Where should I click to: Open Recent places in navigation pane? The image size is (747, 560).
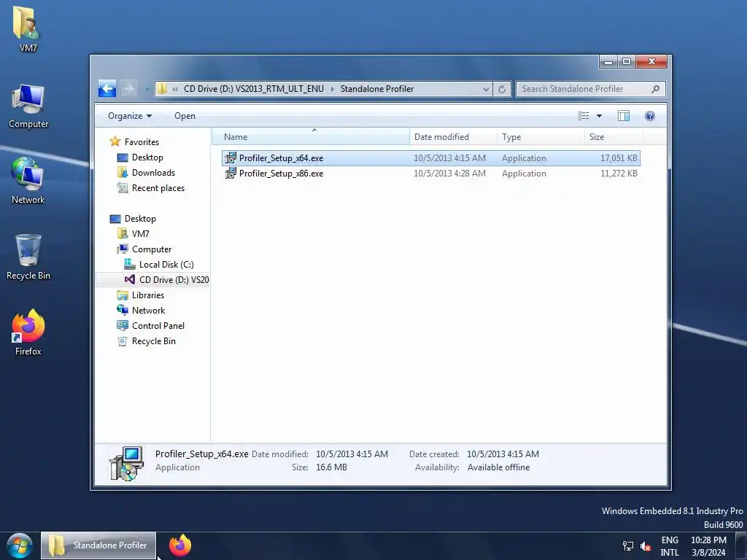click(158, 187)
